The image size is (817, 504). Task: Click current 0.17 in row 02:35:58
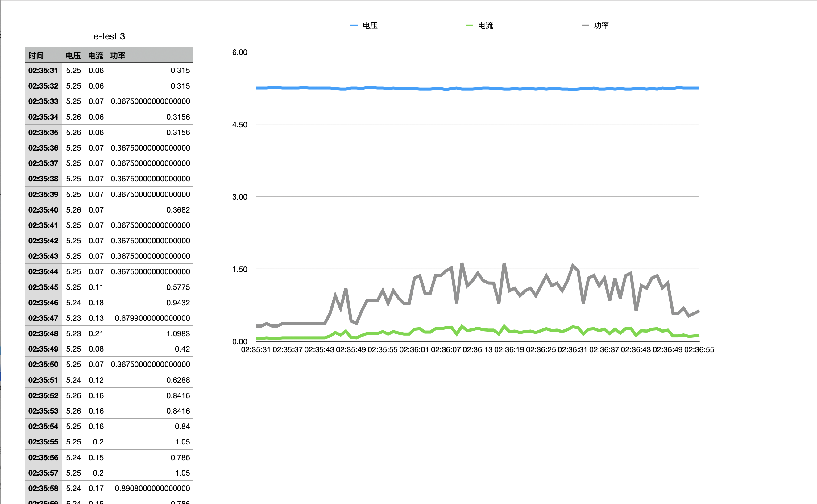click(96, 488)
